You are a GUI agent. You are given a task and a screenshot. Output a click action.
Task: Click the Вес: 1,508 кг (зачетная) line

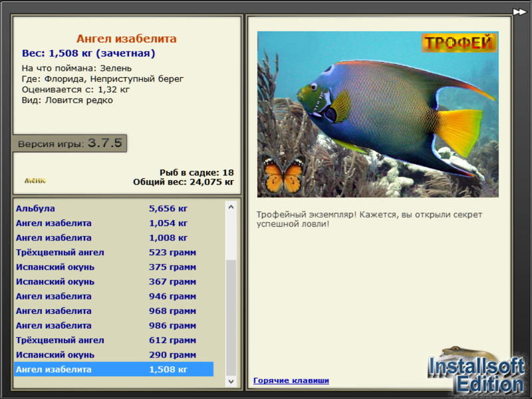88,53
